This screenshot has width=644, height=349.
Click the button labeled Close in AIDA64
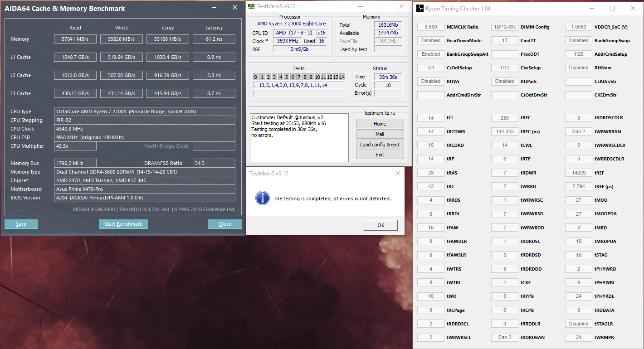click(225, 224)
